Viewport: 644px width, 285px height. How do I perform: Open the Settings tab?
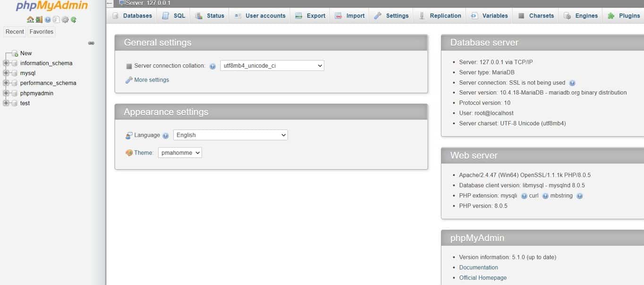pyautogui.click(x=391, y=16)
